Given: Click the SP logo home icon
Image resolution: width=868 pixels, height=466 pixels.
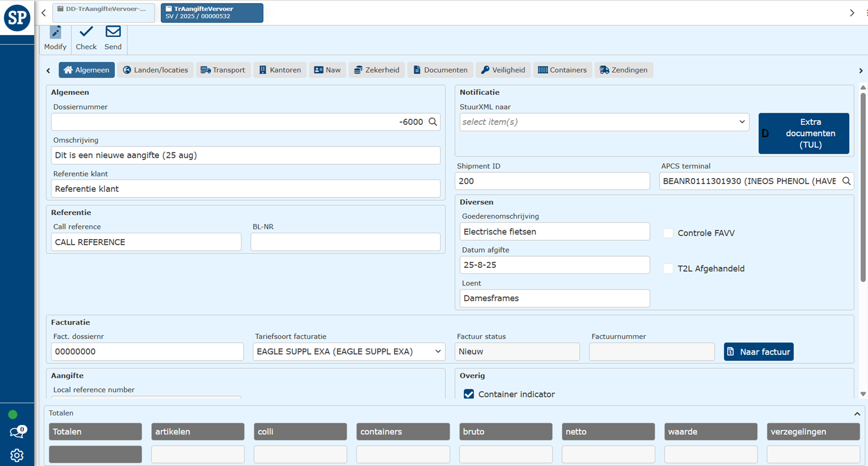Looking at the screenshot, I should pyautogui.click(x=17, y=18).
